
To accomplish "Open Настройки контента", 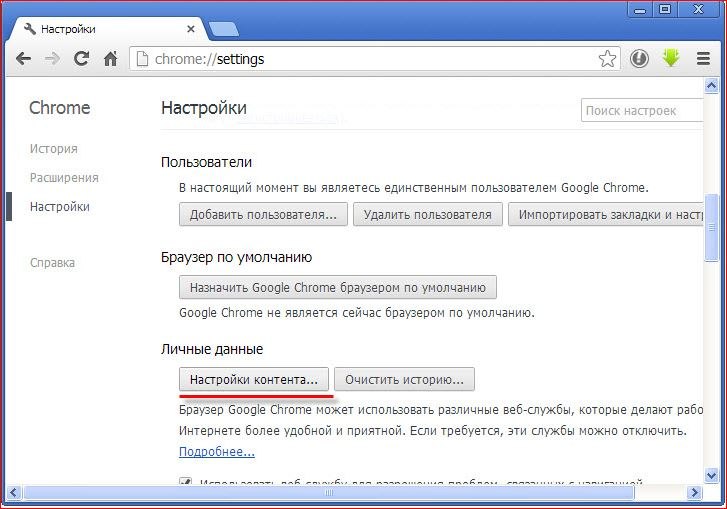I will coord(254,380).
